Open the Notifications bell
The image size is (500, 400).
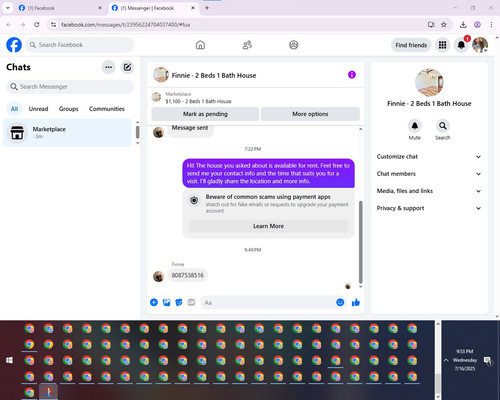[x=461, y=45]
